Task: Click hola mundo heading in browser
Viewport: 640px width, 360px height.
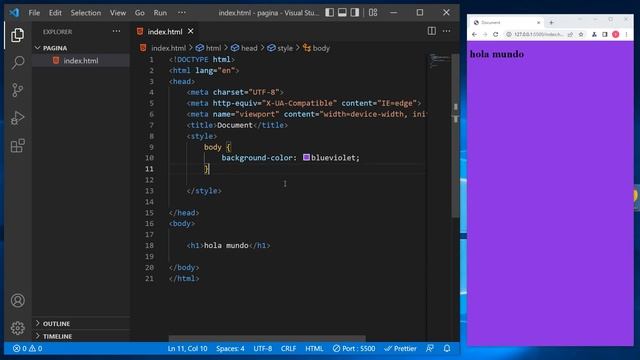Action: pyautogui.click(x=497, y=54)
